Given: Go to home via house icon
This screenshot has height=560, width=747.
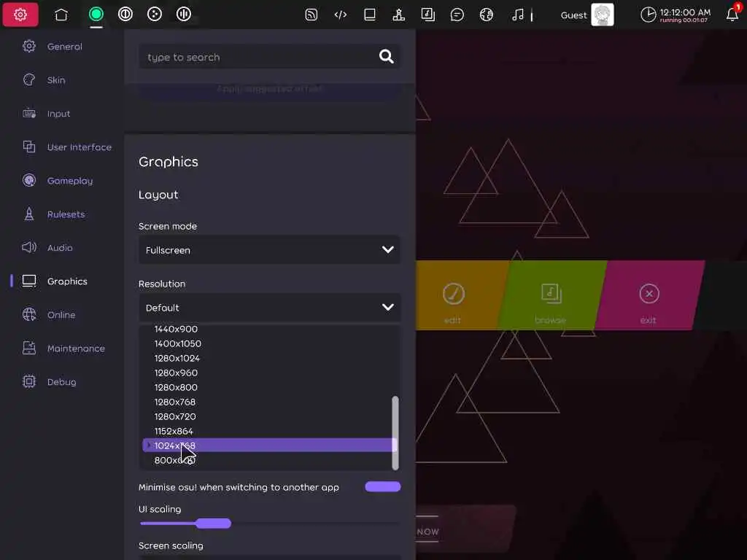Looking at the screenshot, I should (61, 15).
